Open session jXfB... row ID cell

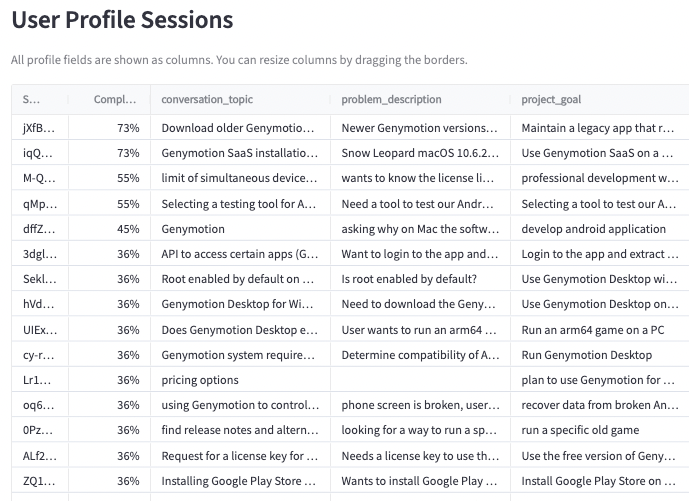tap(40, 128)
